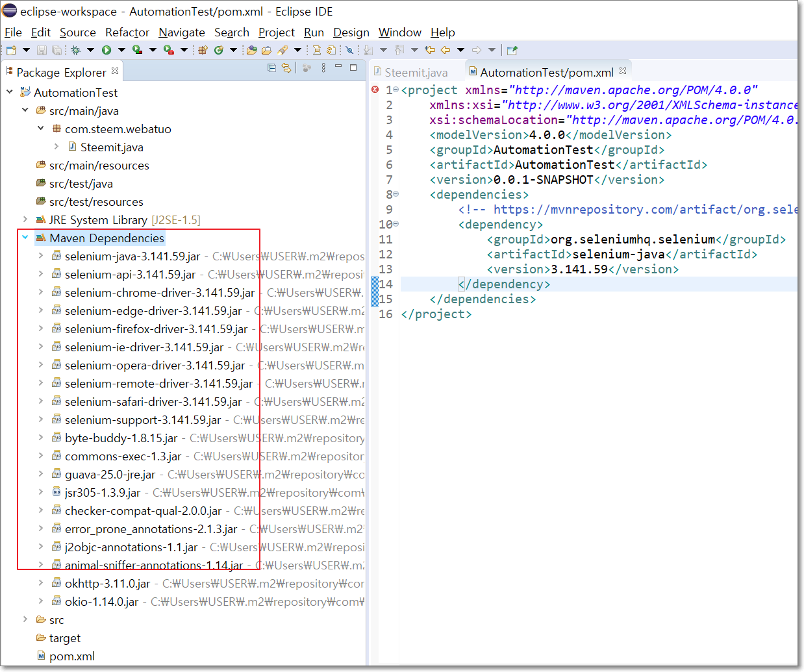Click the error marker on line 1
Screen dimensions: 804x672
(x=375, y=90)
